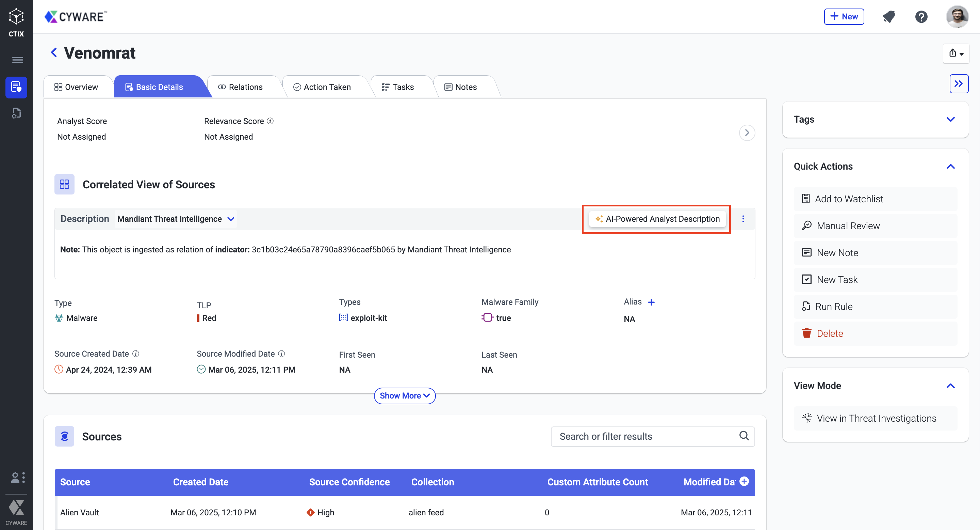
Task: Click the notifications bell icon
Action: pos(888,17)
